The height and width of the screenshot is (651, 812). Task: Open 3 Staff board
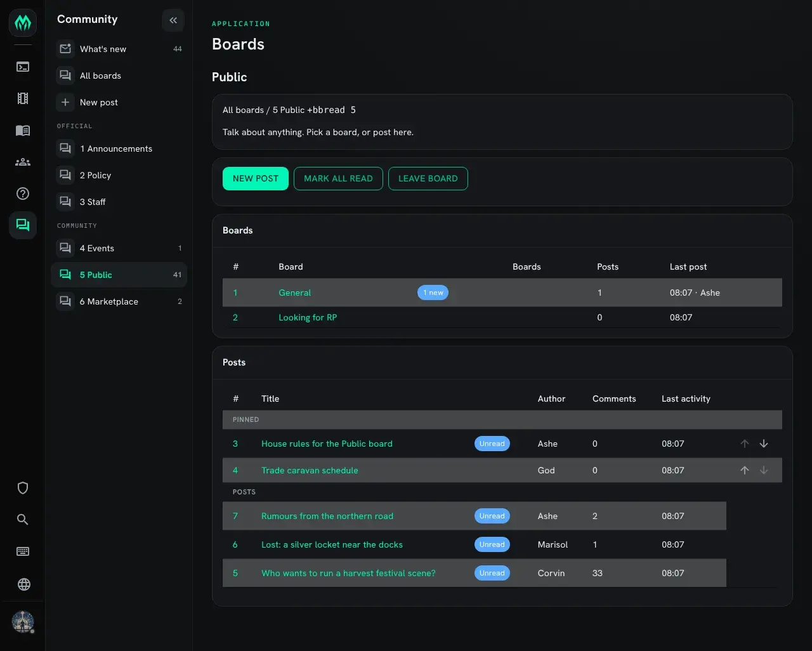point(119,202)
